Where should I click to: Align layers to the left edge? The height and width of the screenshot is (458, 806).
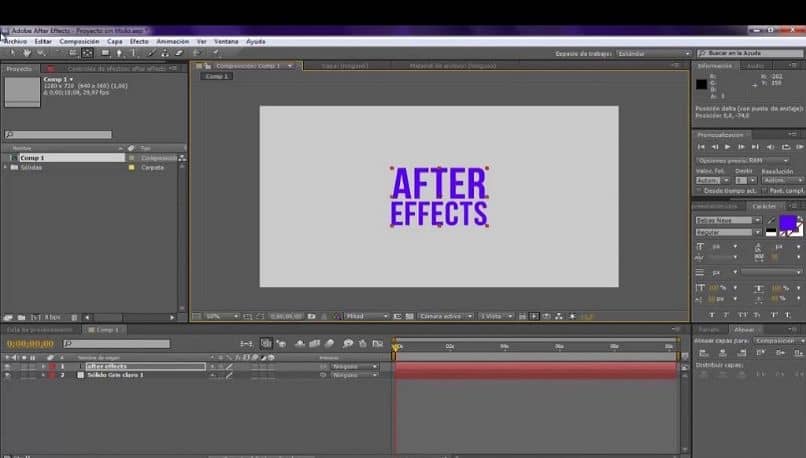click(704, 353)
